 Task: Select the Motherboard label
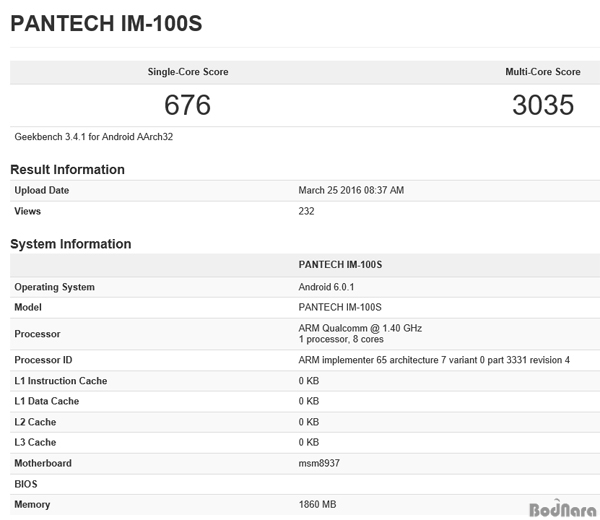tap(43, 463)
